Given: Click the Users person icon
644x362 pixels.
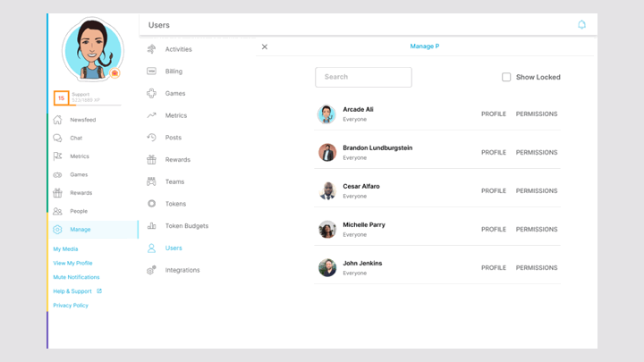Looking at the screenshot, I should [151, 248].
